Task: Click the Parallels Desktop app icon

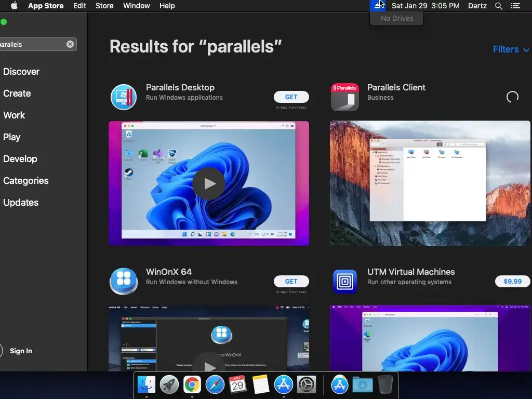Action: [124, 97]
